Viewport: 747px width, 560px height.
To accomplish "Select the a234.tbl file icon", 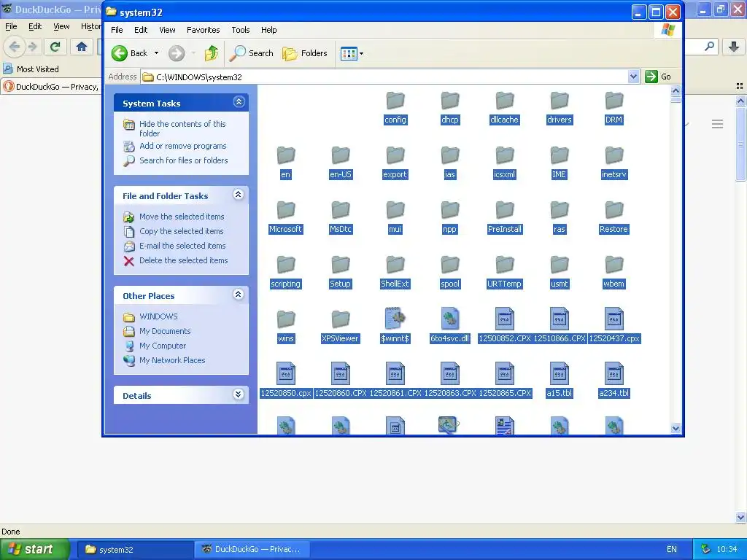I will 614,373.
